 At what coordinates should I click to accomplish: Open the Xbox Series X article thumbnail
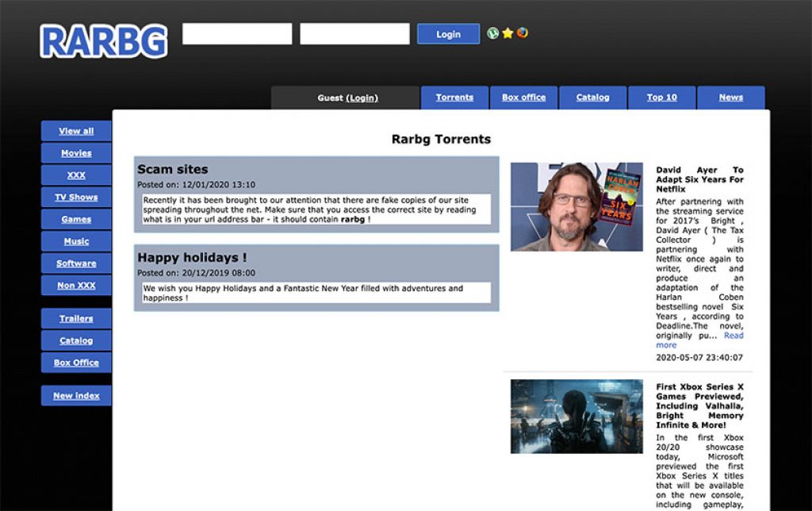[x=576, y=417]
